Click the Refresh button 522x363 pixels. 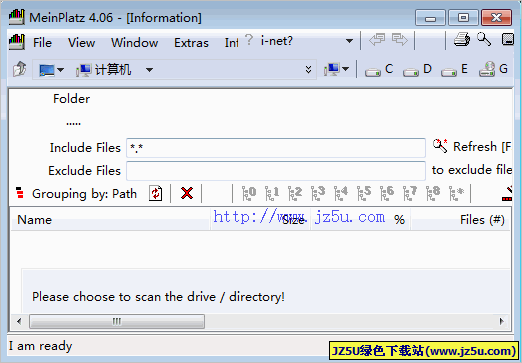[472, 146]
